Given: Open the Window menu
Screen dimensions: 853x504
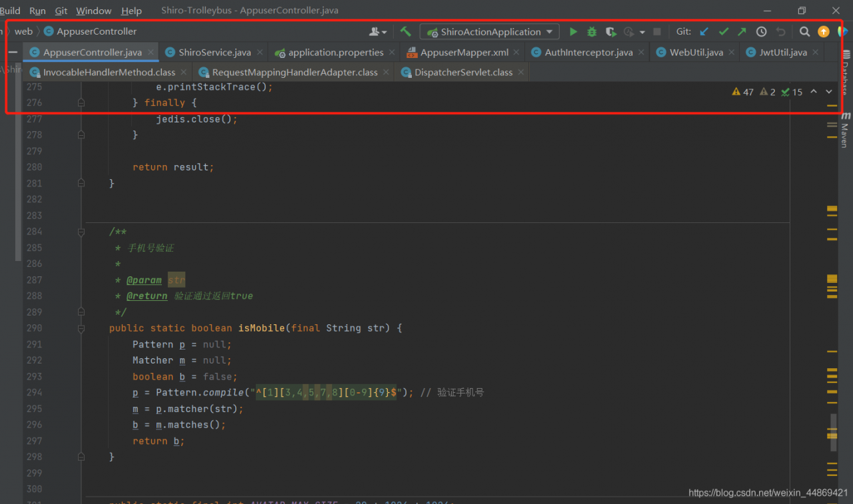Looking at the screenshot, I should click(x=93, y=11).
